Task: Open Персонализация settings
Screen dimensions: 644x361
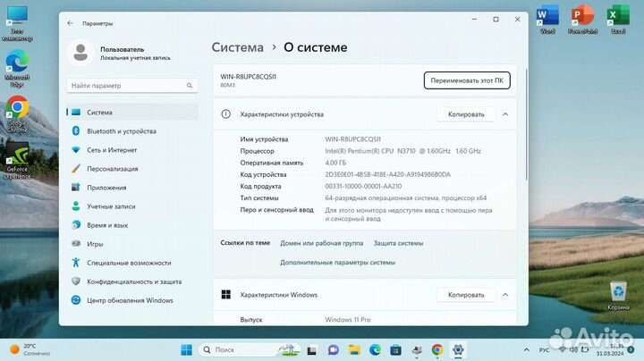Action: [x=132, y=169]
